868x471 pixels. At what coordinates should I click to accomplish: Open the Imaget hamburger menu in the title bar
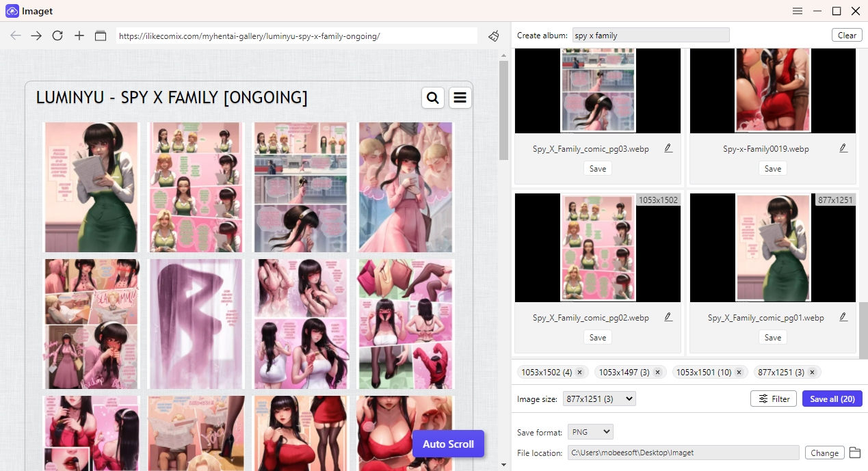798,11
